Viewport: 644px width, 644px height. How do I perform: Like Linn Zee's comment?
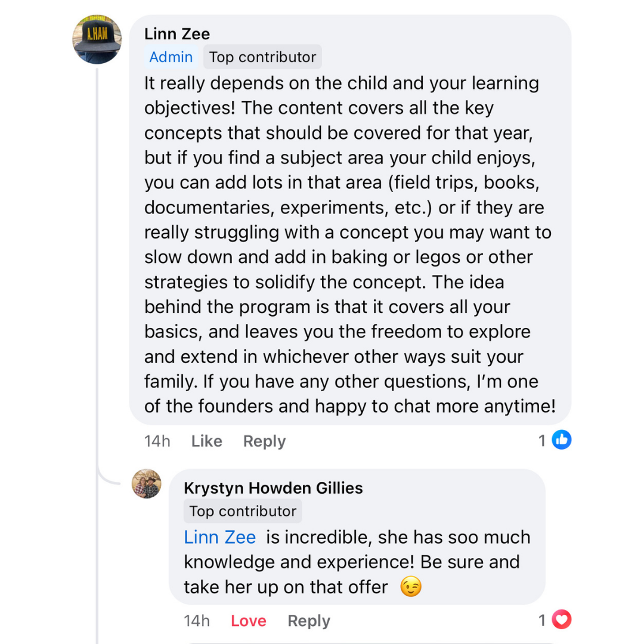point(206,441)
